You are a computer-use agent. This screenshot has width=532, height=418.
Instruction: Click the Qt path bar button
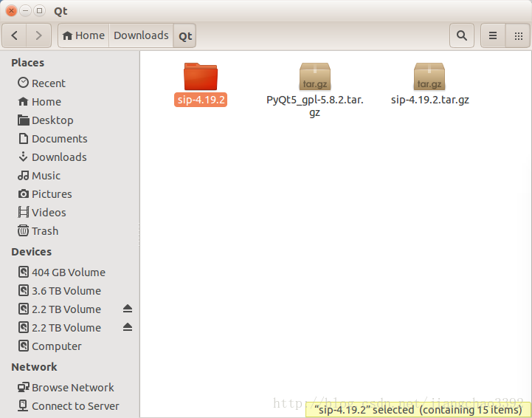[185, 35]
